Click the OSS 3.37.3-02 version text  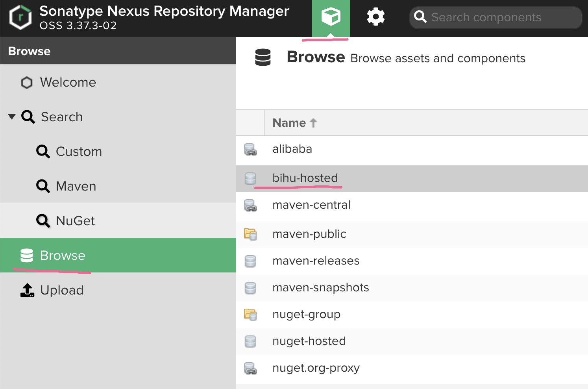78,26
